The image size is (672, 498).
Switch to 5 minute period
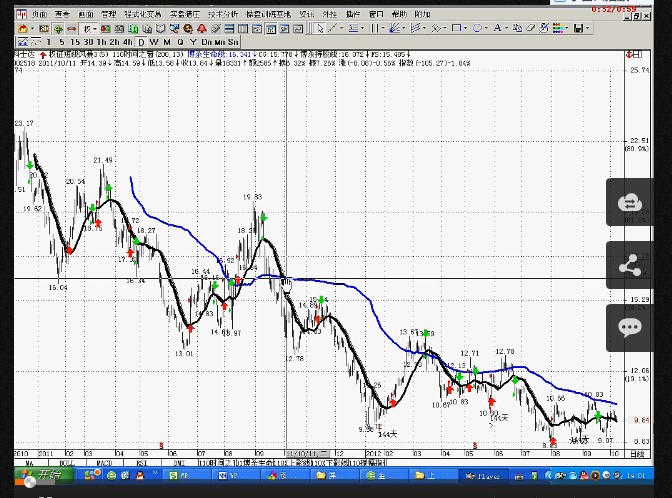62,42
